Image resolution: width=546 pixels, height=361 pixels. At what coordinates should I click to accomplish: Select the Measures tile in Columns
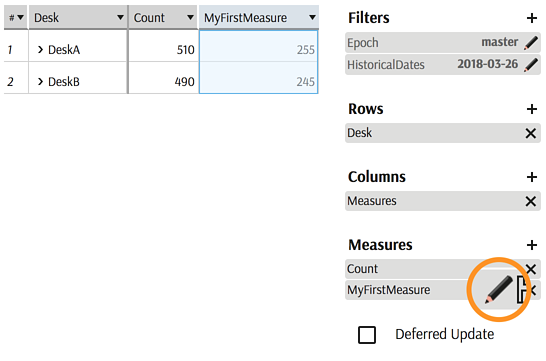(x=443, y=201)
